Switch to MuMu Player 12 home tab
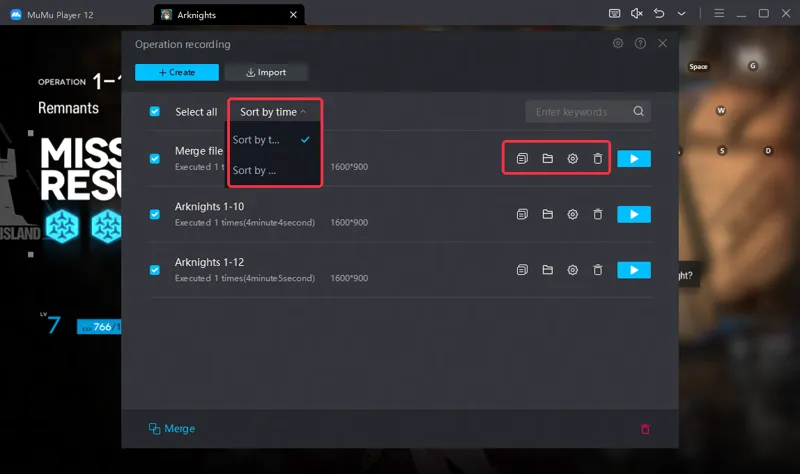Viewport: 800px width, 474px height. [53, 15]
